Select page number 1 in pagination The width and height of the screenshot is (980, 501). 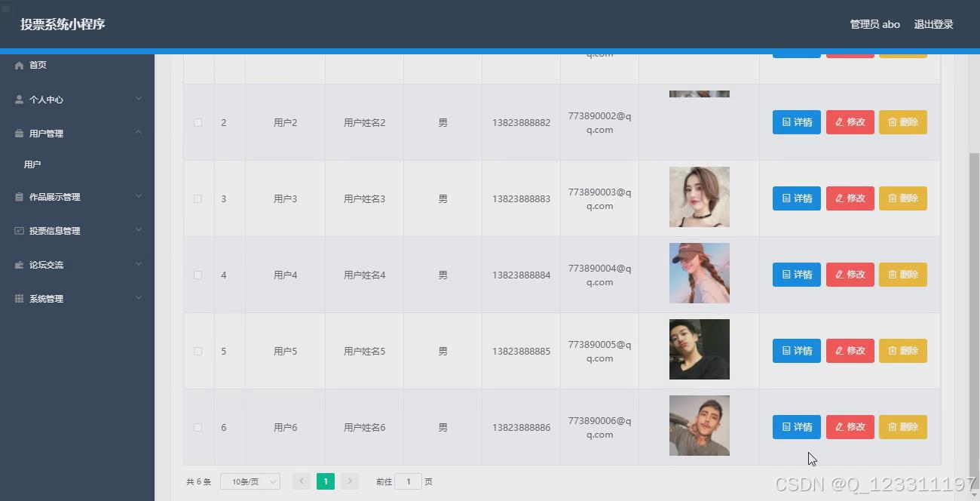click(x=326, y=481)
